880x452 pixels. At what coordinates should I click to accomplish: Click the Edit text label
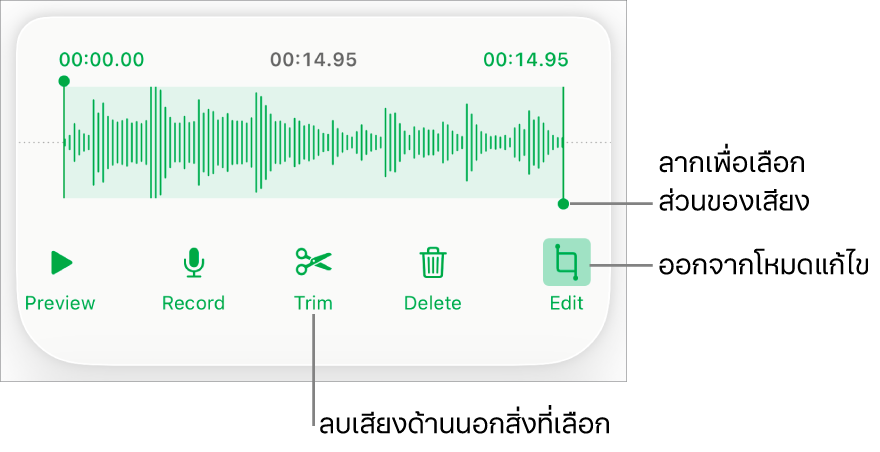point(566,303)
